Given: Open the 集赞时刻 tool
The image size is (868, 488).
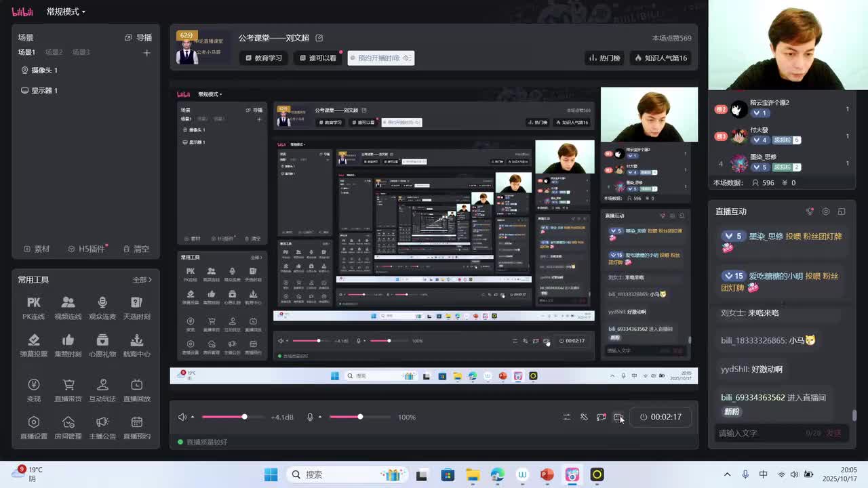Looking at the screenshot, I should tap(68, 346).
